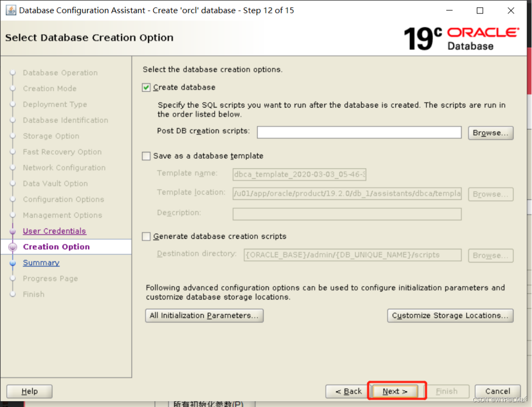Image resolution: width=532 pixels, height=407 pixels.
Task: Toggle the Create database checkbox
Action: 146,87
